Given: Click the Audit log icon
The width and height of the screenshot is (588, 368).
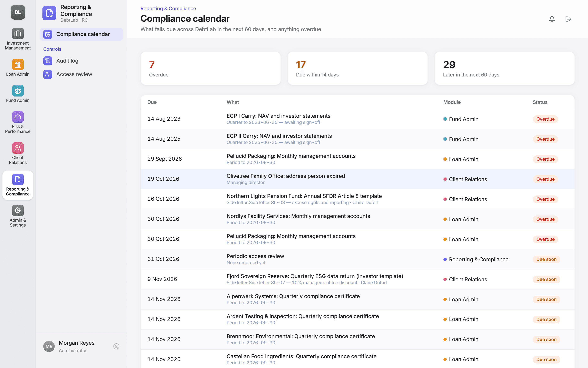Looking at the screenshot, I should click(48, 61).
